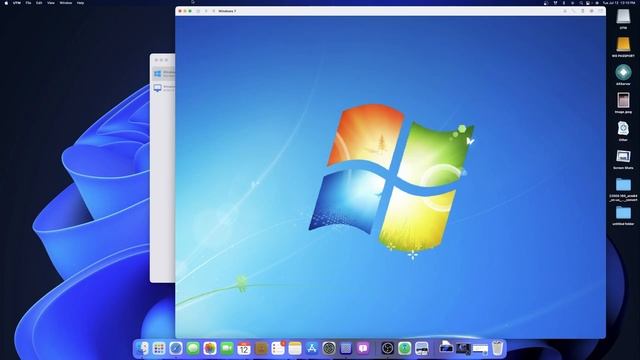Click the rightmost icon in Windows 7 VM toolbar
The width and height of the screenshot is (640, 360).
pos(601,11)
